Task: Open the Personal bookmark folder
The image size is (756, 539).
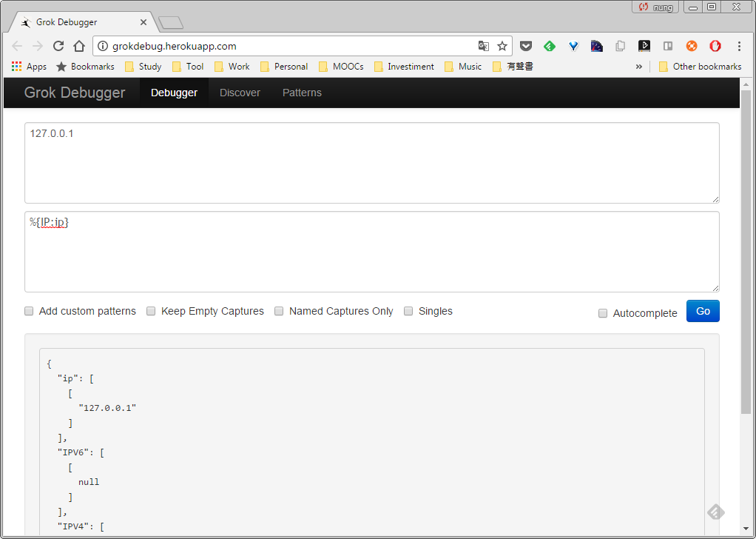Action: pyautogui.click(x=284, y=67)
